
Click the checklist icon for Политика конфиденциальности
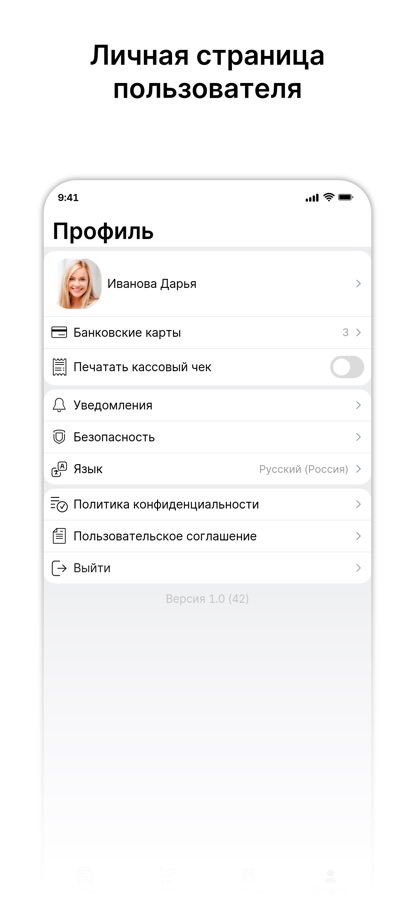(59, 505)
